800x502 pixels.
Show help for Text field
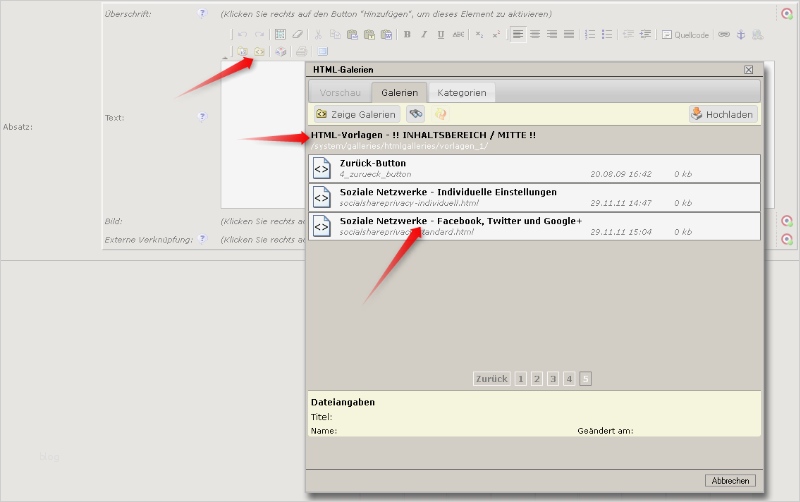click(203, 117)
